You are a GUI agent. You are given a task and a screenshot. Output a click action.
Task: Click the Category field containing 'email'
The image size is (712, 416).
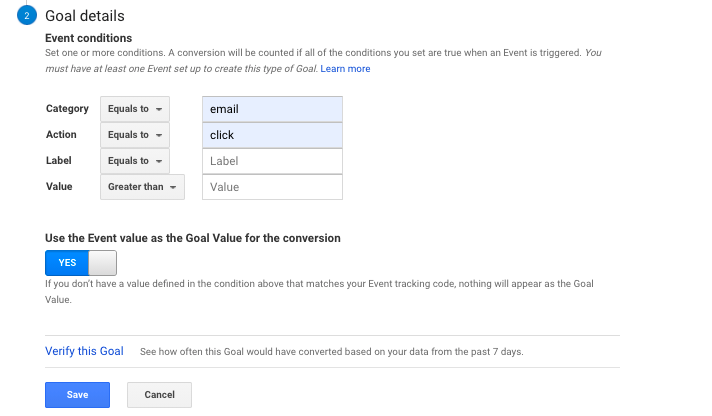tap(272, 109)
